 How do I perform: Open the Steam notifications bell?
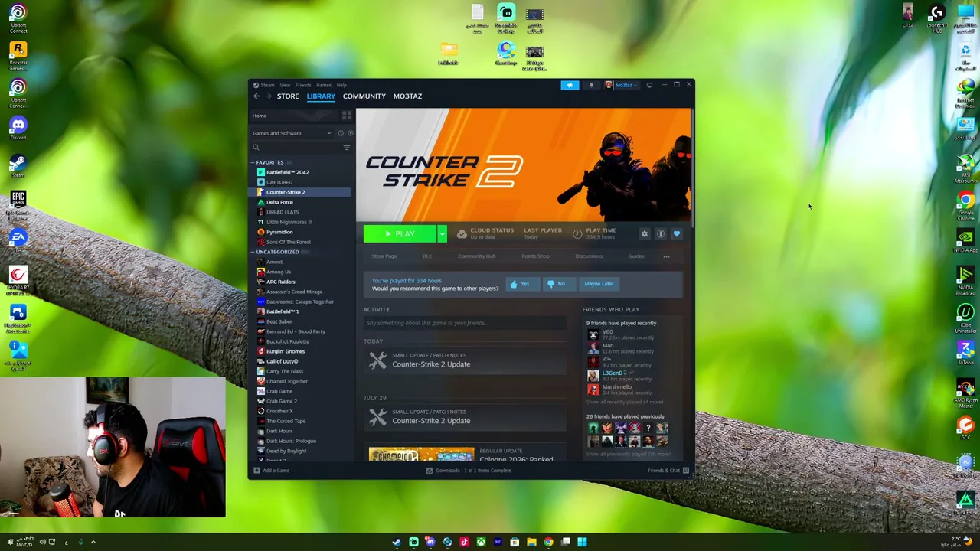(591, 85)
